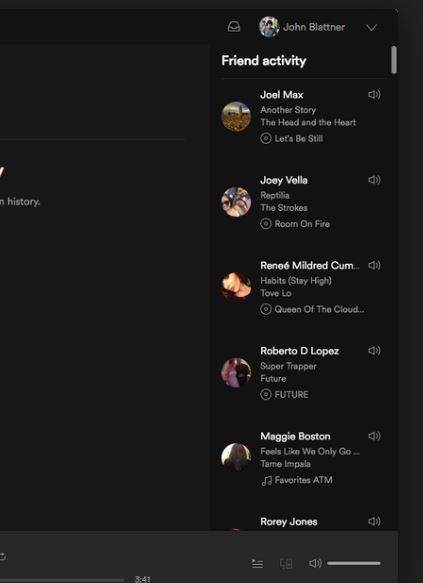The height and width of the screenshot is (583, 423).
Task: Open the Favorites ATM playlist link
Action: 303,480
